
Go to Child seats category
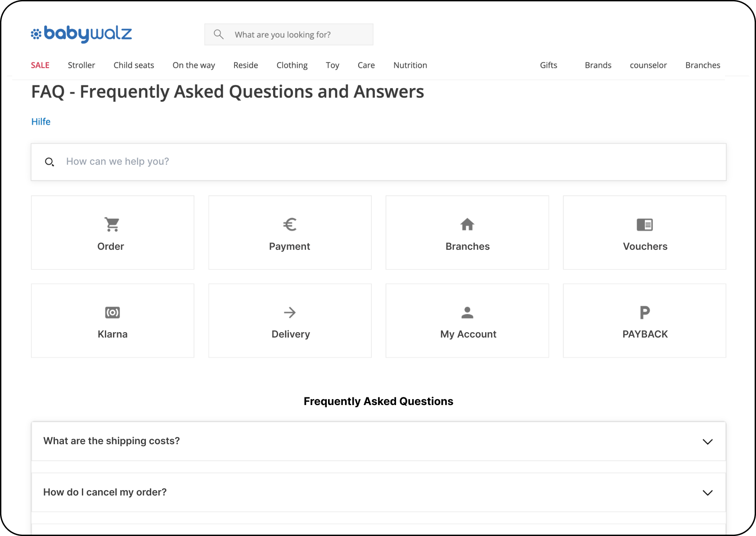tap(134, 65)
